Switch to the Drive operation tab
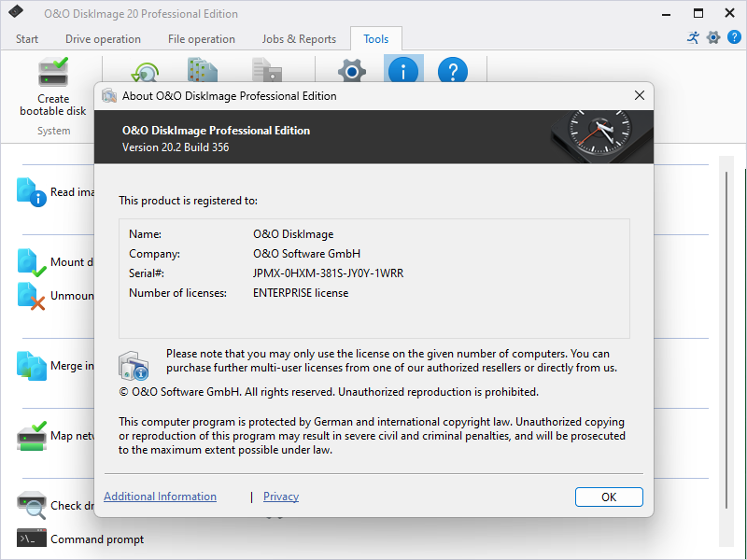747x560 pixels. pyautogui.click(x=103, y=39)
